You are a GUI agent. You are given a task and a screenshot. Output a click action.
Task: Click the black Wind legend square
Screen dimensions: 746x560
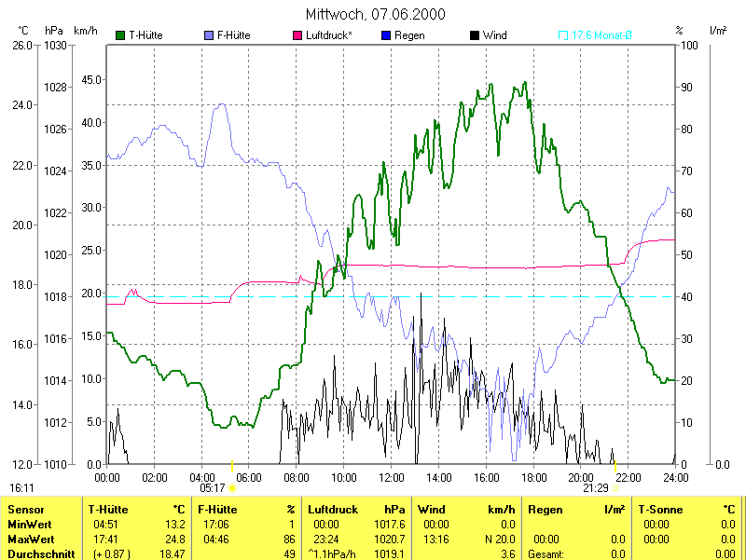475,35
